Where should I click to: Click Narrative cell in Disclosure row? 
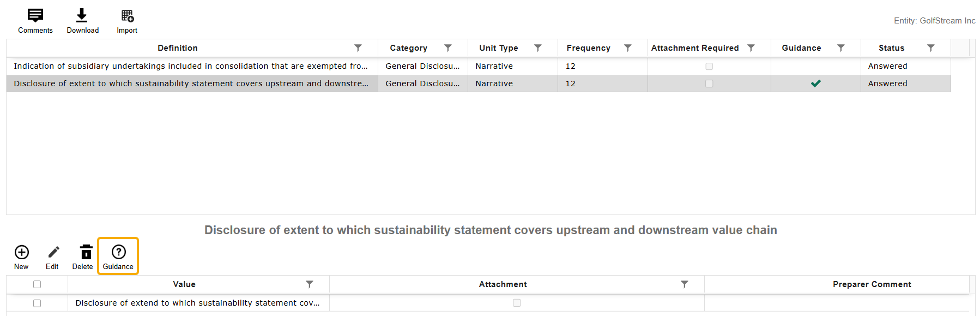click(513, 84)
